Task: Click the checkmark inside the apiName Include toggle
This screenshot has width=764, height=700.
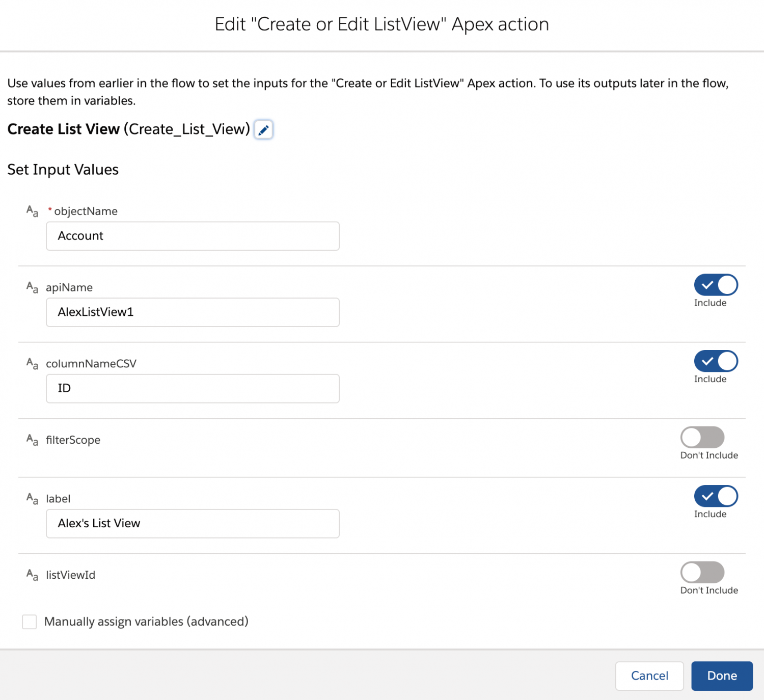Action: [x=708, y=285]
